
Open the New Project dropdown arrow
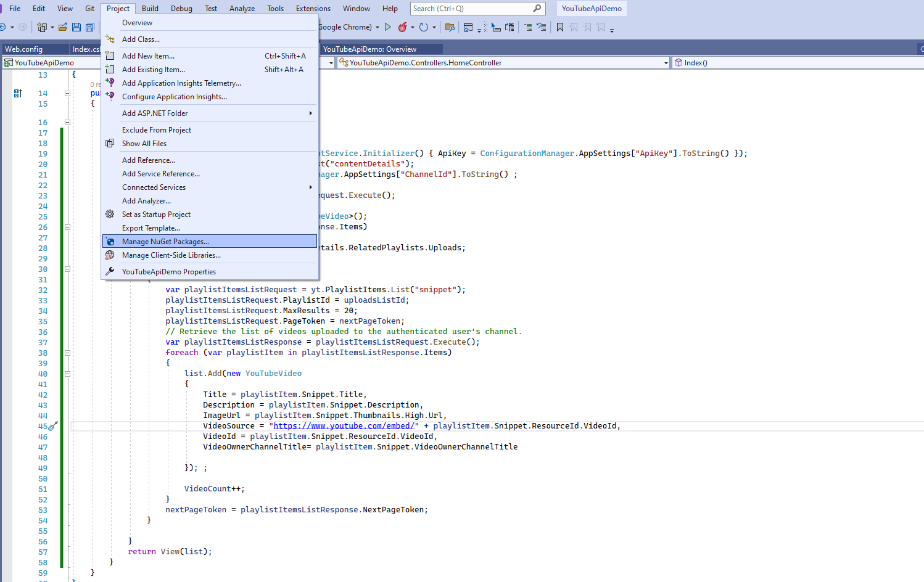(x=52, y=27)
